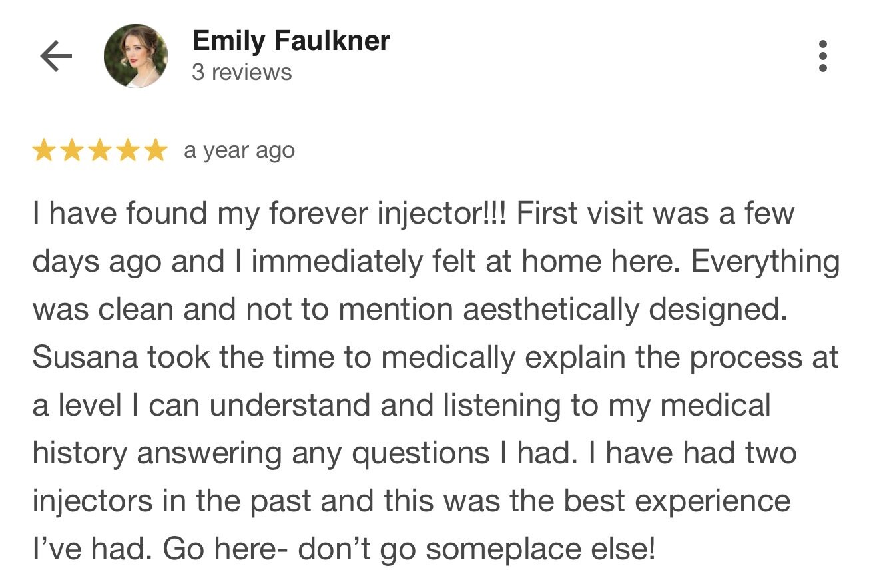
Task: View the reviewer's '3 reviews' link
Action: click(242, 72)
